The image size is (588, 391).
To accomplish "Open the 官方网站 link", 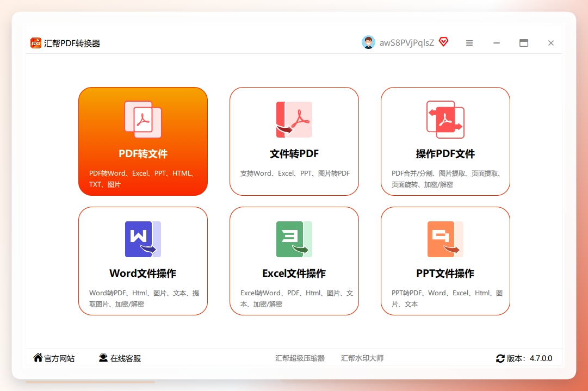I will tap(59, 358).
